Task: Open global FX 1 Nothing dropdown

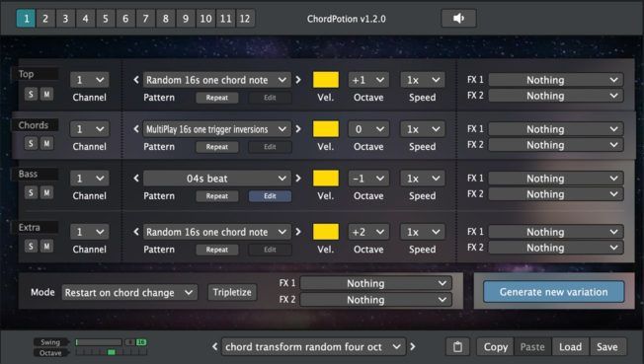Action: click(375, 283)
